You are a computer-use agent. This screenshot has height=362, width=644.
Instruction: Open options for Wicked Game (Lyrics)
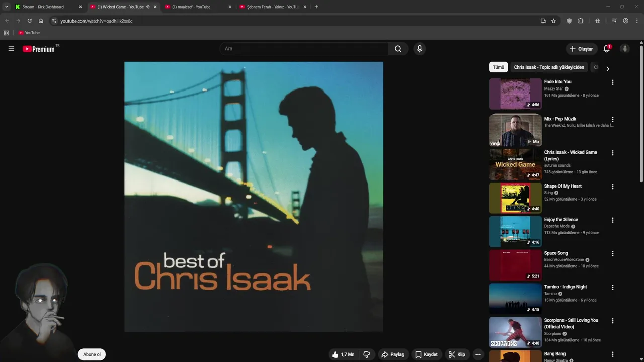612,153
